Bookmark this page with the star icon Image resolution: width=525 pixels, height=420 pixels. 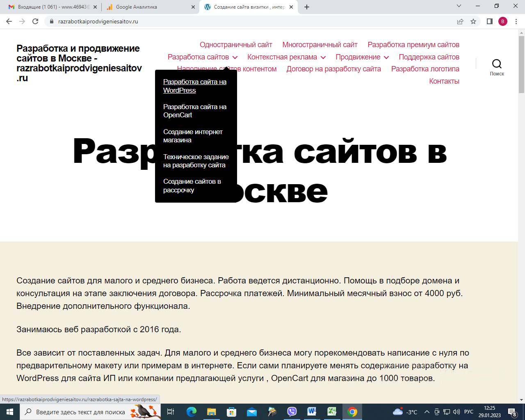coord(473,21)
